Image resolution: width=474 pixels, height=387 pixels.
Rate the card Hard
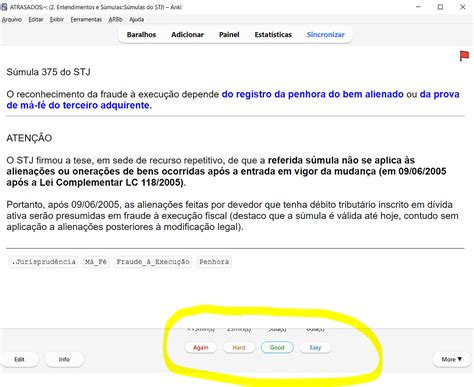[x=239, y=347]
